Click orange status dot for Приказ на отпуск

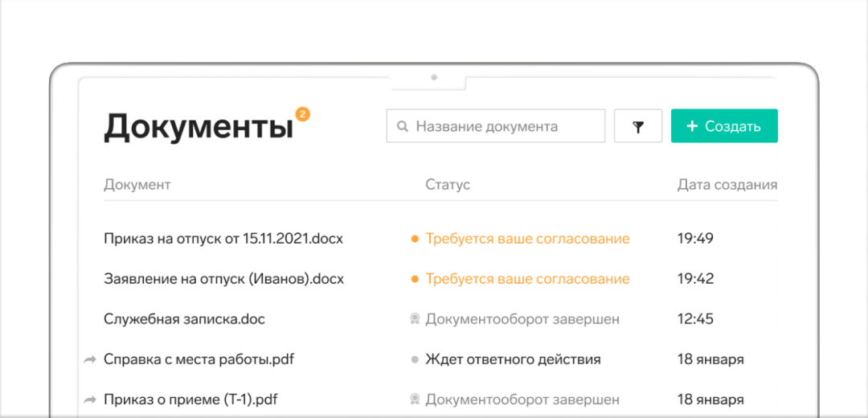(415, 240)
